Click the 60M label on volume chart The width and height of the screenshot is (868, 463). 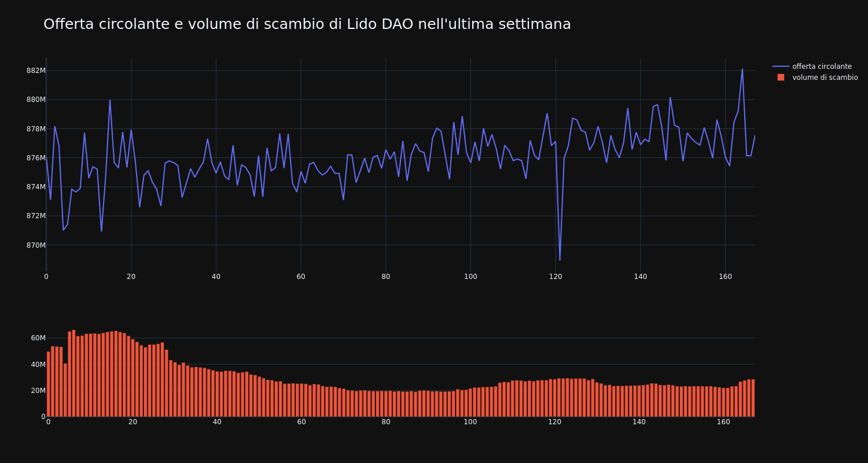38,338
